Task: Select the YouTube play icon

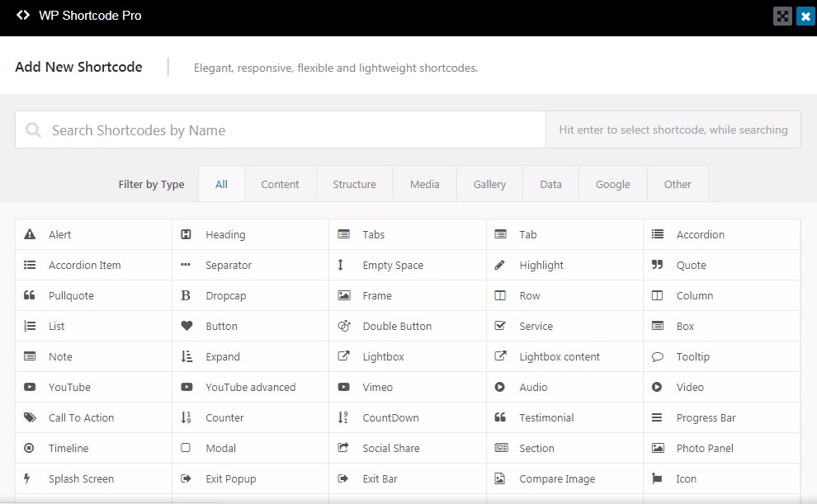Action: coord(30,387)
